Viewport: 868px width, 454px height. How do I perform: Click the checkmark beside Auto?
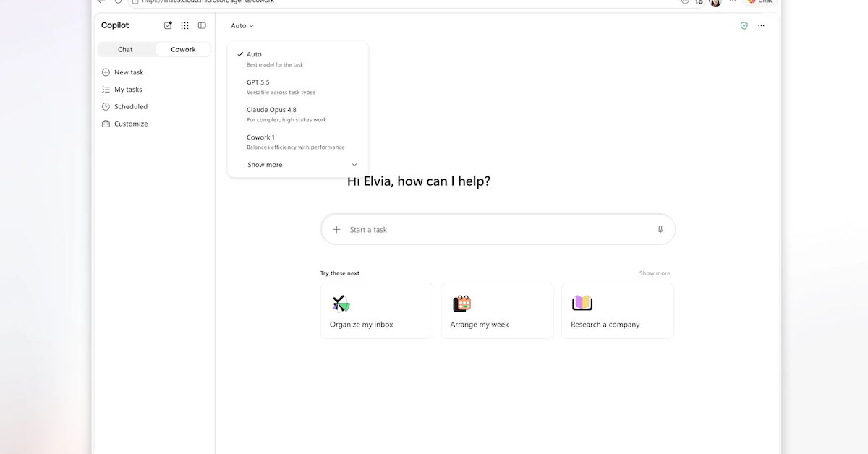point(240,54)
